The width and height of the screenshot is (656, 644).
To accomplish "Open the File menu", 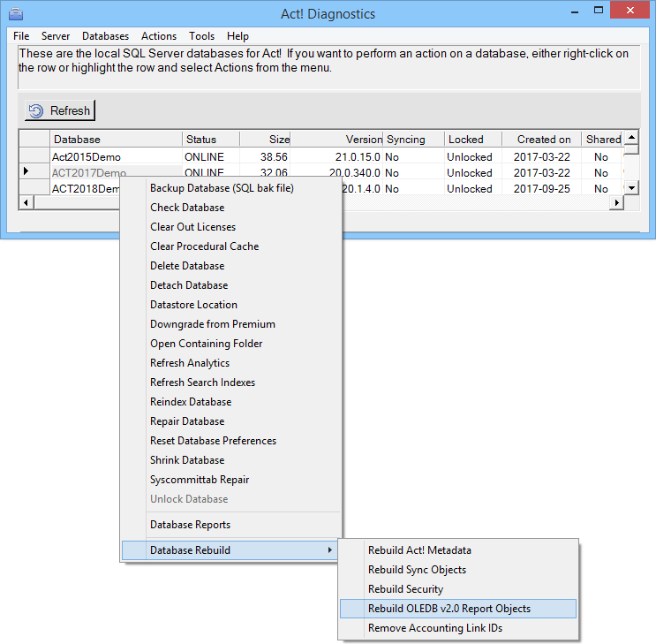I will [21, 36].
